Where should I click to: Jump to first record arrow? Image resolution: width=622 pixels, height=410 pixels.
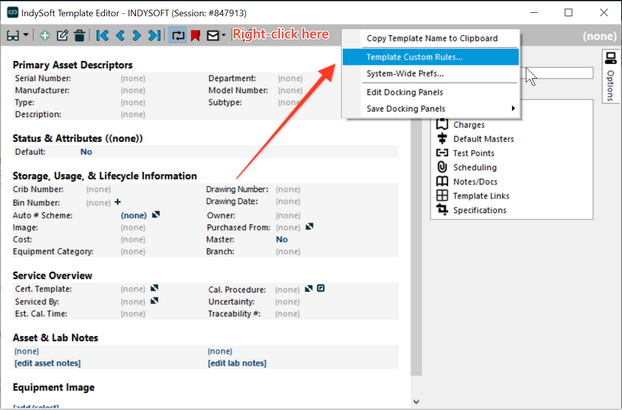point(101,36)
